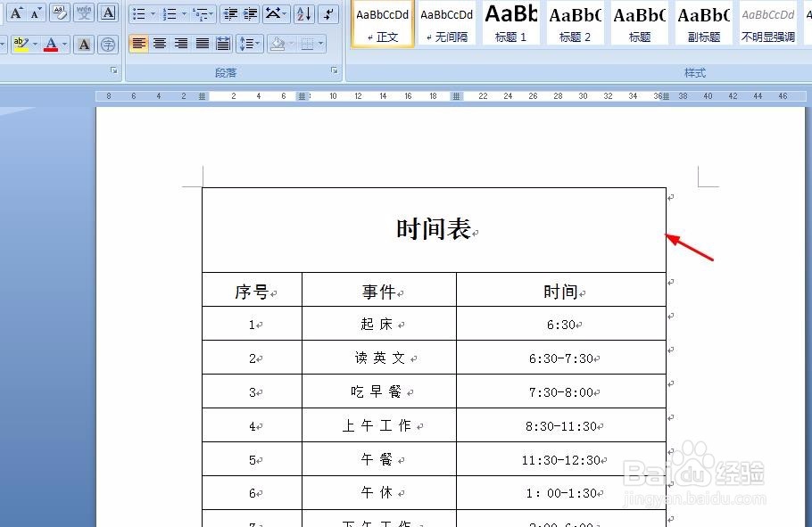Click the Sort icon in the paragraph group
812x527 pixels.
click(x=302, y=13)
